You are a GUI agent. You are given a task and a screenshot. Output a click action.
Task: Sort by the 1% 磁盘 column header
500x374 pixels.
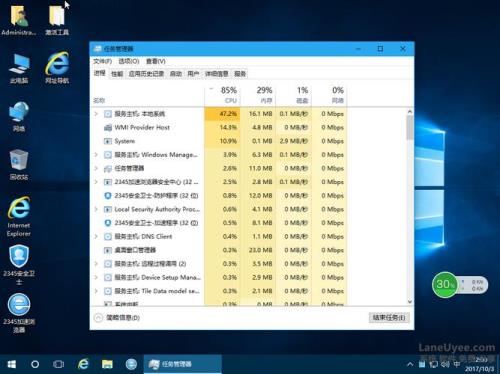[x=293, y=95]
